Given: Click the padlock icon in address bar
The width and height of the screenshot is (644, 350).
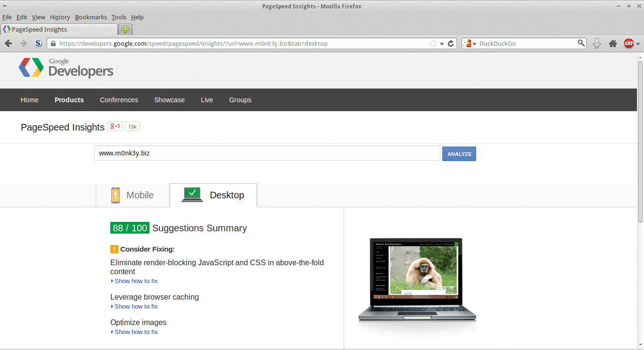Looking at the screenshot, I should [53, 43].
